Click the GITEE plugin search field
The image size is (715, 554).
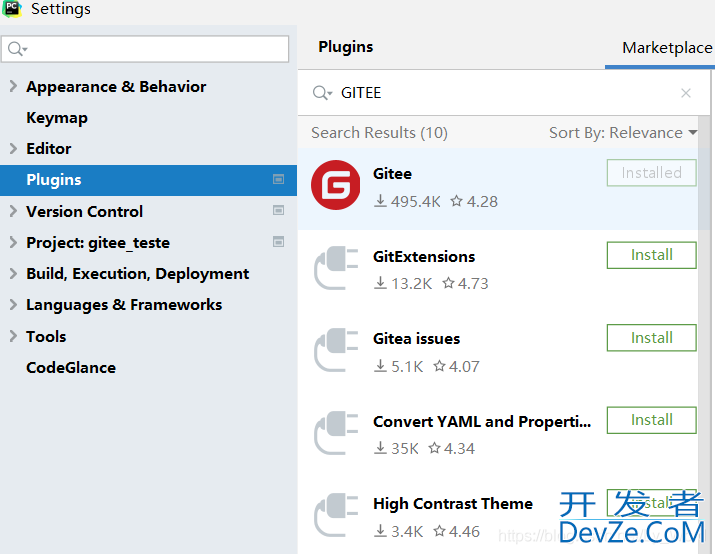504,93
